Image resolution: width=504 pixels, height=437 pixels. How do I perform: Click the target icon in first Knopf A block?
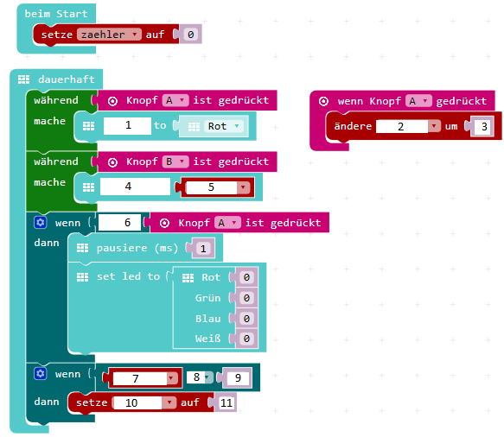pos(112,101)
